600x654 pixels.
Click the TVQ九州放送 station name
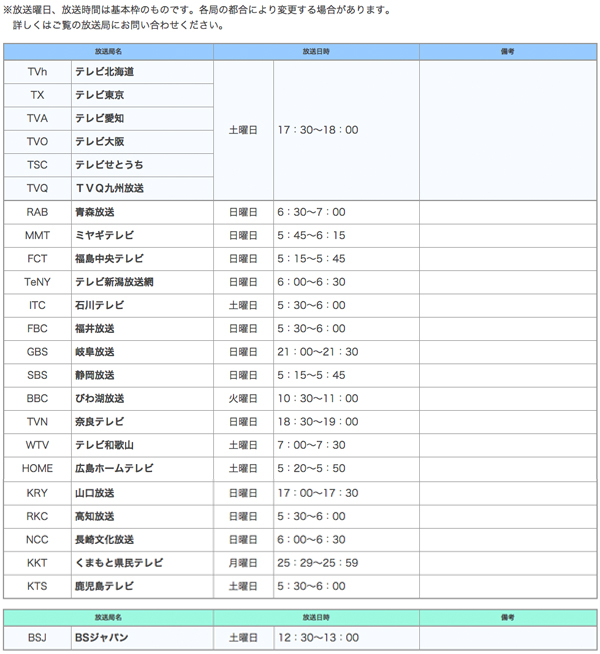click(110, 188)
